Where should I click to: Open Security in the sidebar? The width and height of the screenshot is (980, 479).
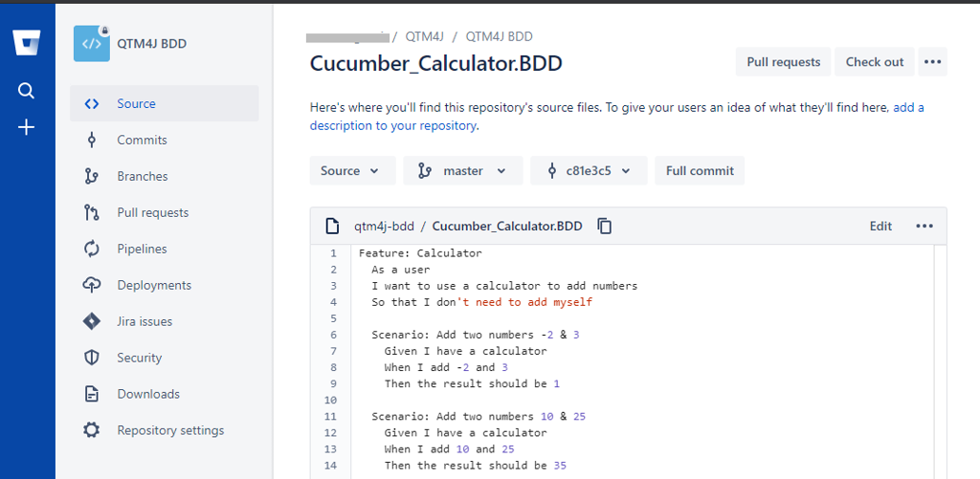(165, 358)
